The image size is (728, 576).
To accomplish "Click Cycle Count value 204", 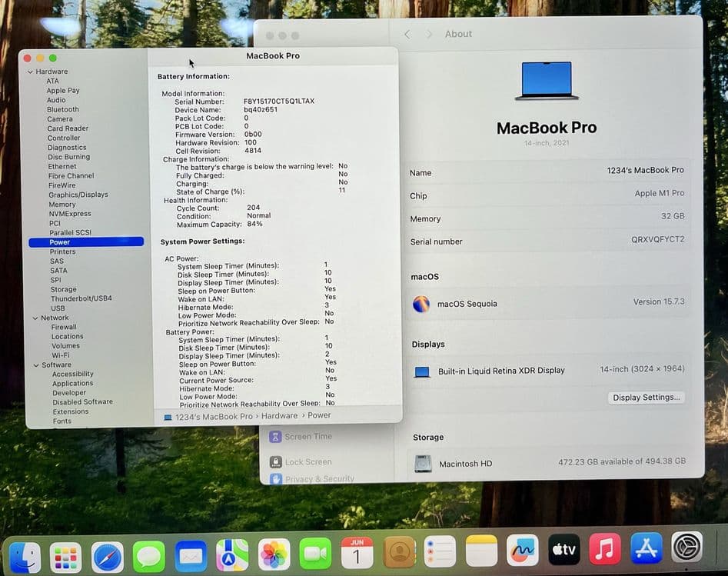I will pos(254,208).
